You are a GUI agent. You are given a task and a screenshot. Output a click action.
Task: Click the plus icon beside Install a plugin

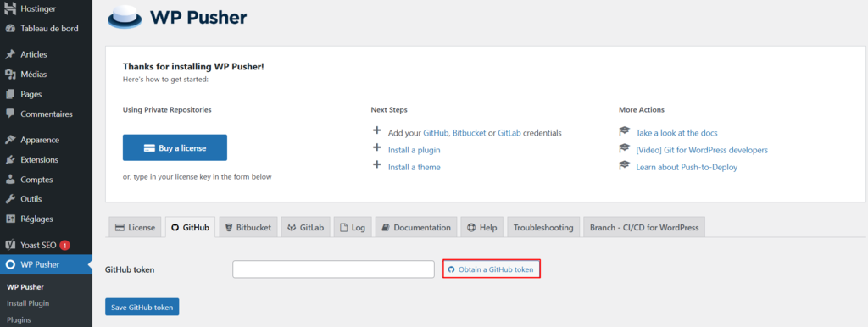click(377, 147)
